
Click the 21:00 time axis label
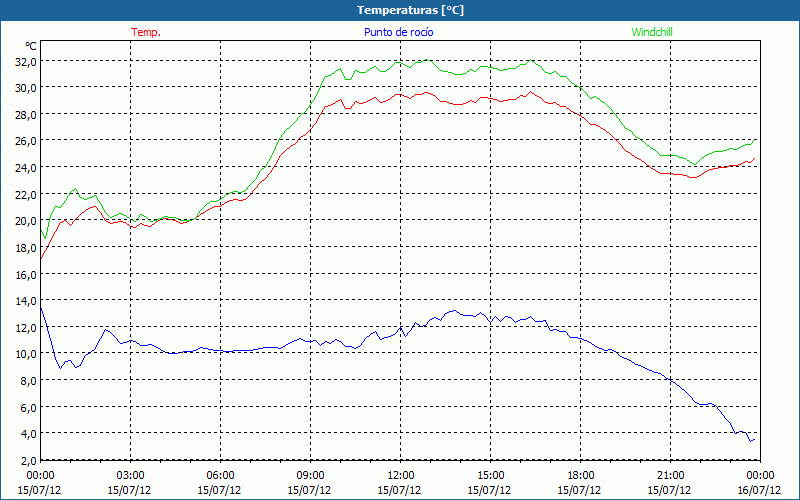(x=670, y=476)
